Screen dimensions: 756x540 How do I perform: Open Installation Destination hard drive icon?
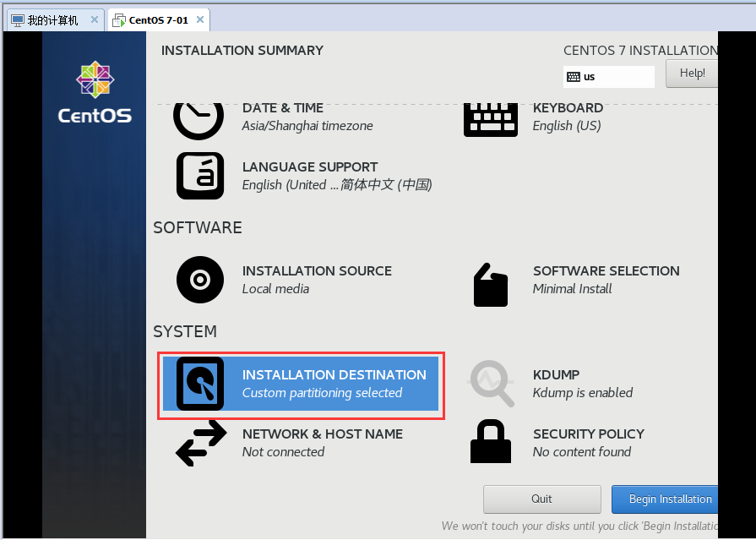200,385
